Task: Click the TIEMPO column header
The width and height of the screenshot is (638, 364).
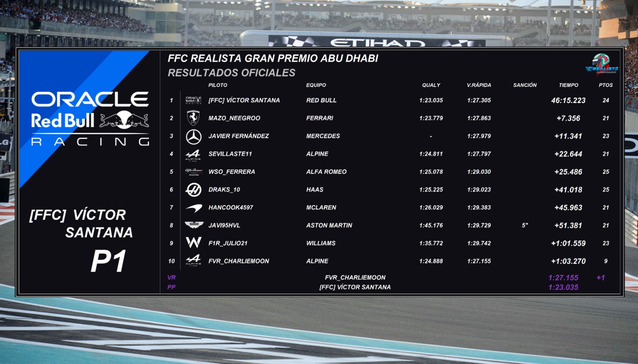Action: pos(569,85)
